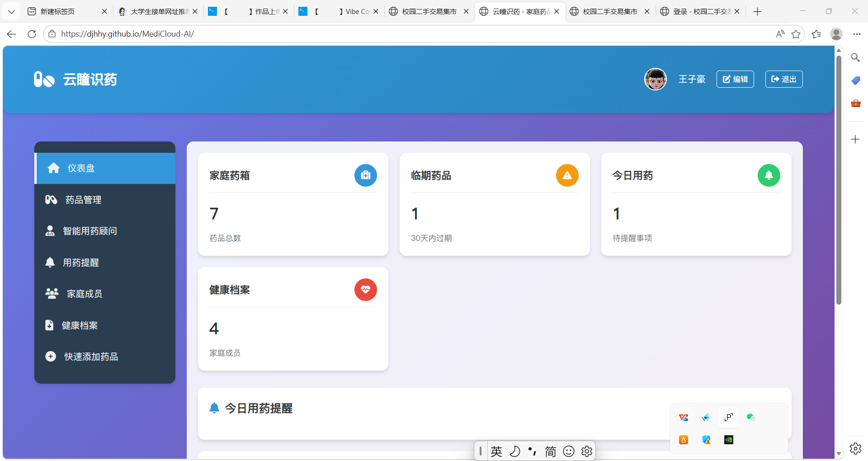Click the 退出 logout button
The image size is (868, 461).
[783, 79]
